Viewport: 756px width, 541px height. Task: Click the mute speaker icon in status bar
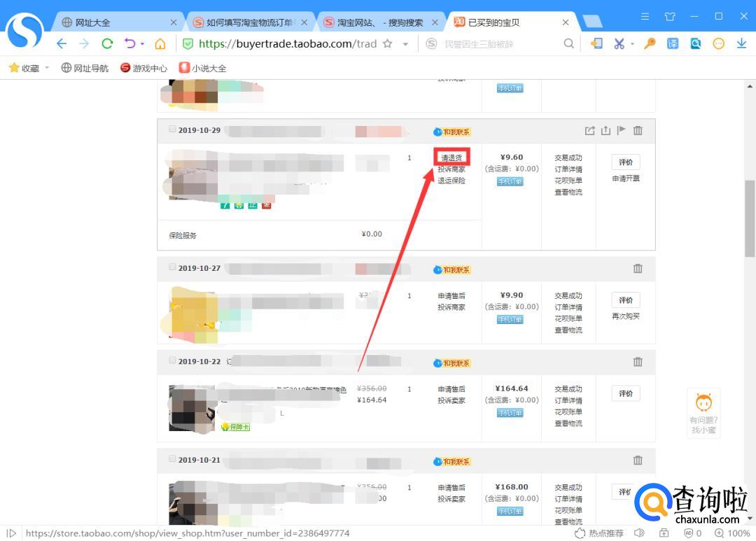[x=639, y=533]
